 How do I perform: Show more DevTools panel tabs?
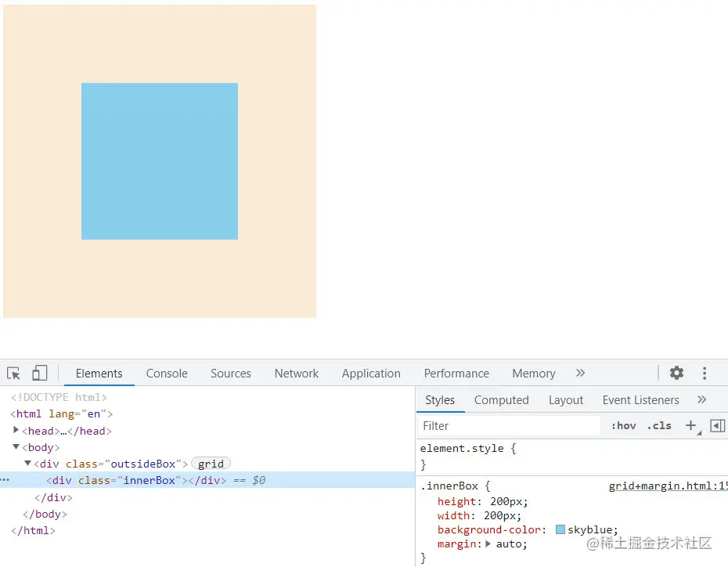[x=580, y=373]
